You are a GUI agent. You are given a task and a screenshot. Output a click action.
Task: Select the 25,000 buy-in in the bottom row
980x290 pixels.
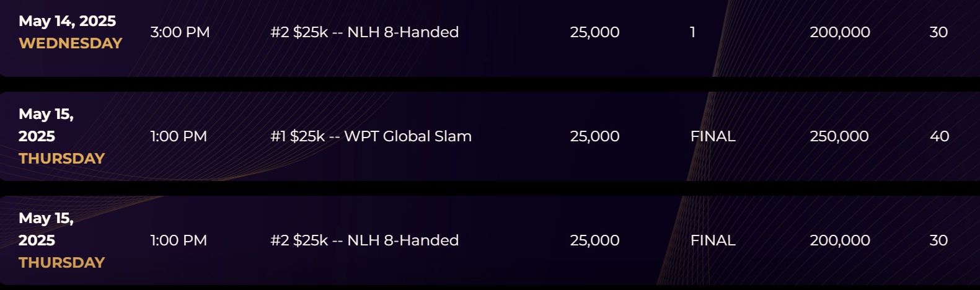pos(594,240)
